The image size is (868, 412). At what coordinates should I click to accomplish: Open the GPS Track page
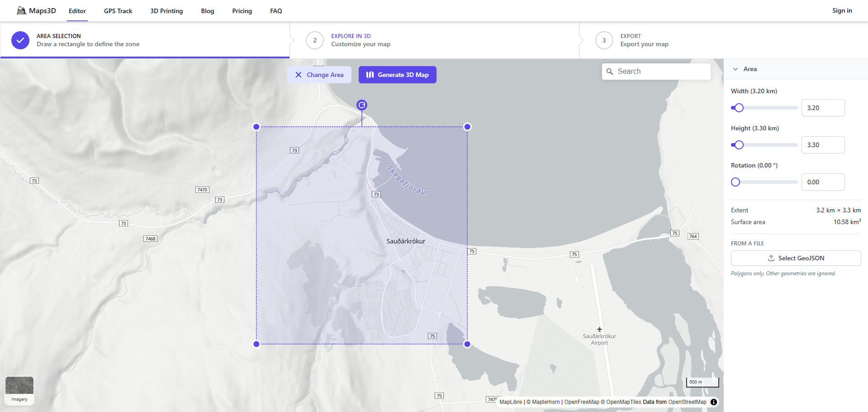(x=118, y=11)
